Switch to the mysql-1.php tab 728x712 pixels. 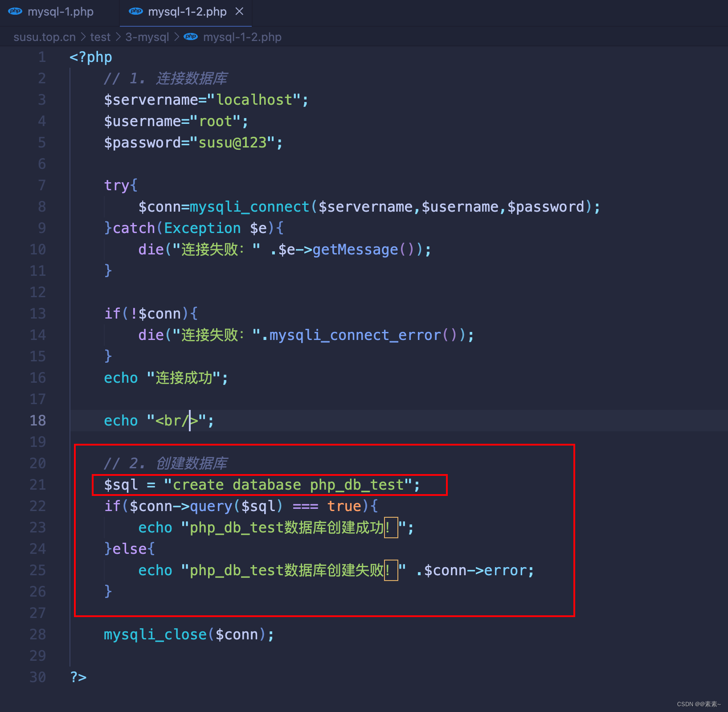(x=60, y=12)
